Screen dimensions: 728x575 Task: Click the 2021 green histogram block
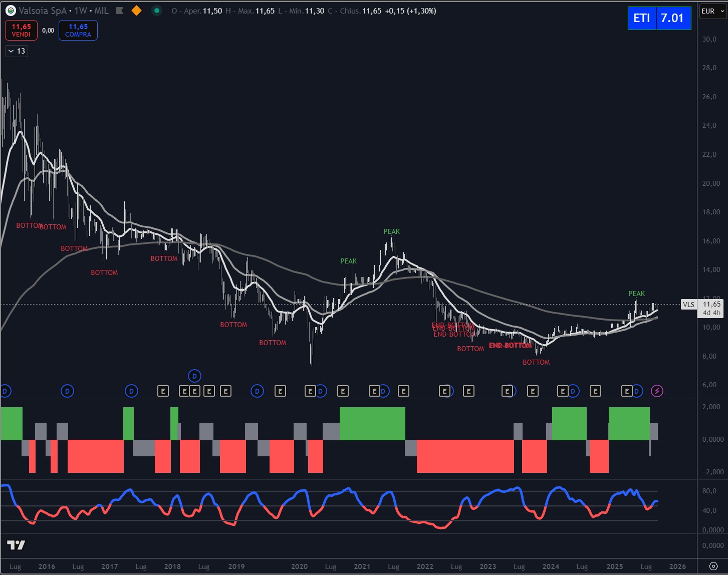pyautogui.click(x=372, y=424)
